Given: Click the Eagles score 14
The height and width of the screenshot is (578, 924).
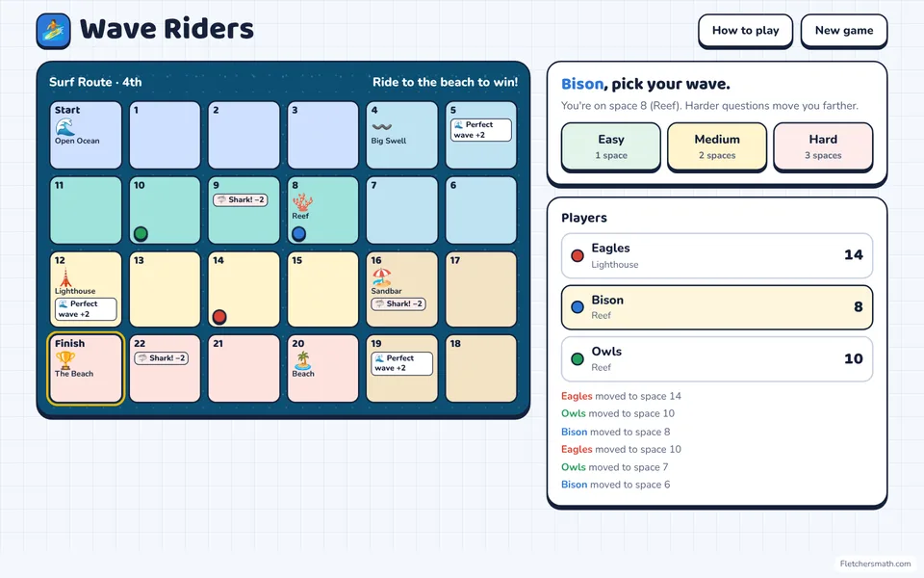Looking at the screenshot, I should [x=854, y=254].
